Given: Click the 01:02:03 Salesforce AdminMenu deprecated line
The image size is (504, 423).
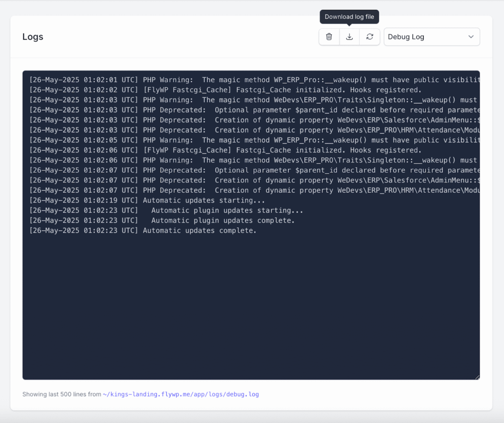Looking at the screenshot, I should (x=254, y=120).
